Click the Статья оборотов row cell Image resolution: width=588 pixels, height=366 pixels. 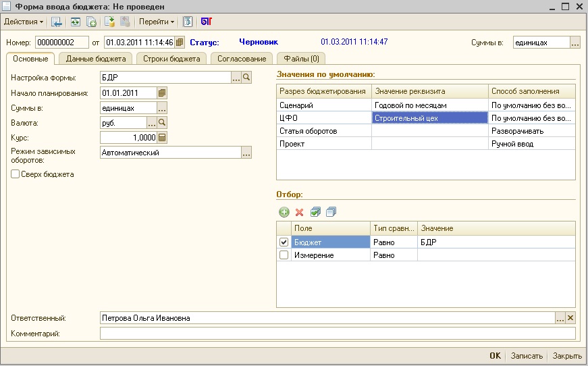pos(324,131)
